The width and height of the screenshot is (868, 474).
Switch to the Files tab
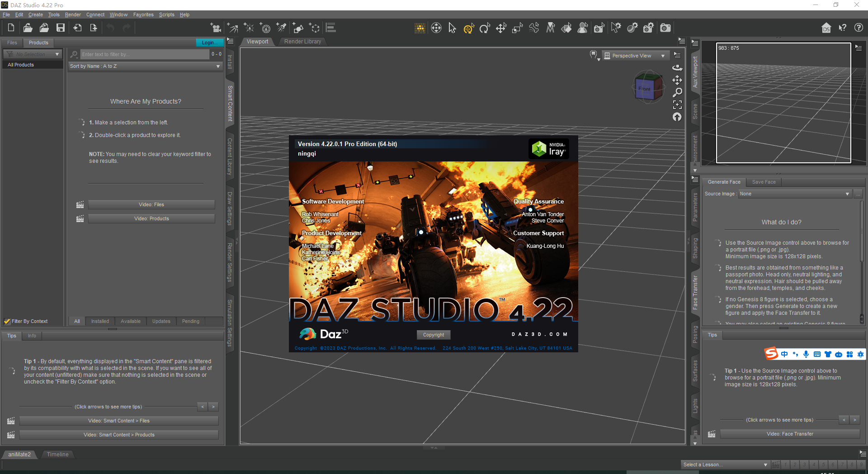coord(12,43)
